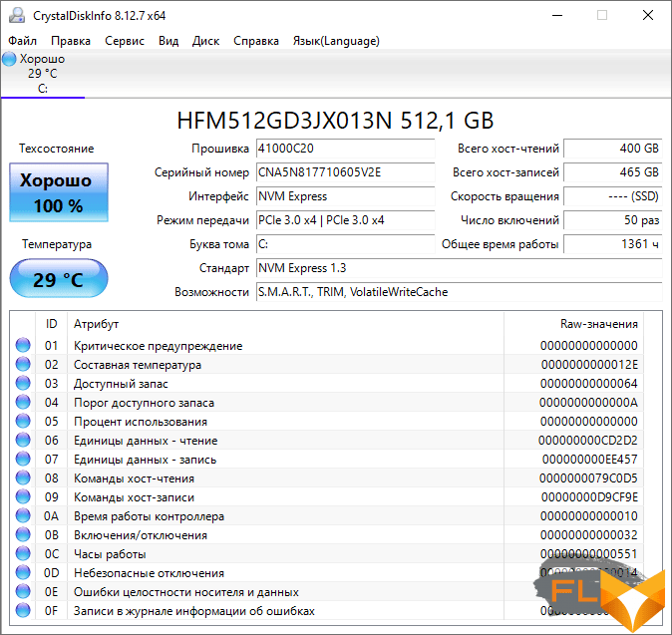This screenshot has height=635, width=672.
Task: Click status orb for attribute 07 Единицы данных - запись
Action: 23,459
